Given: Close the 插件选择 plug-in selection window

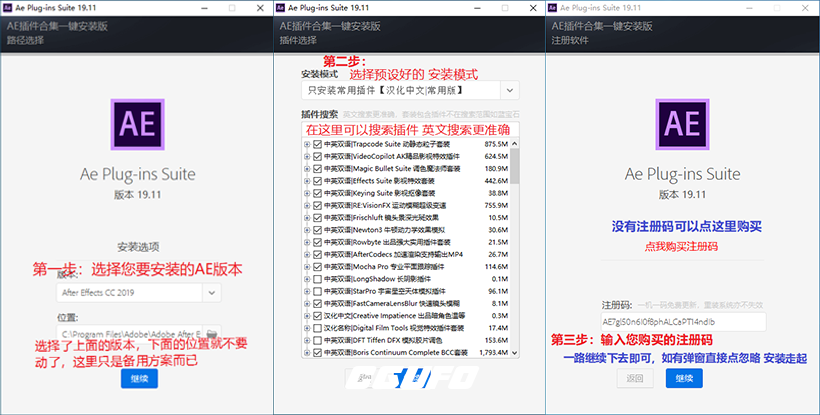Looking at the screenshot, I should [533, 8].
